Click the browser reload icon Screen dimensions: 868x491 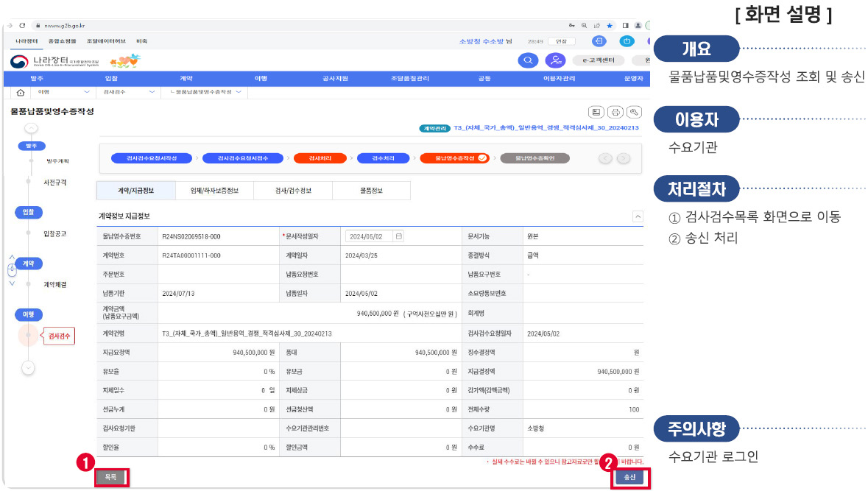(x=22, y=26)
